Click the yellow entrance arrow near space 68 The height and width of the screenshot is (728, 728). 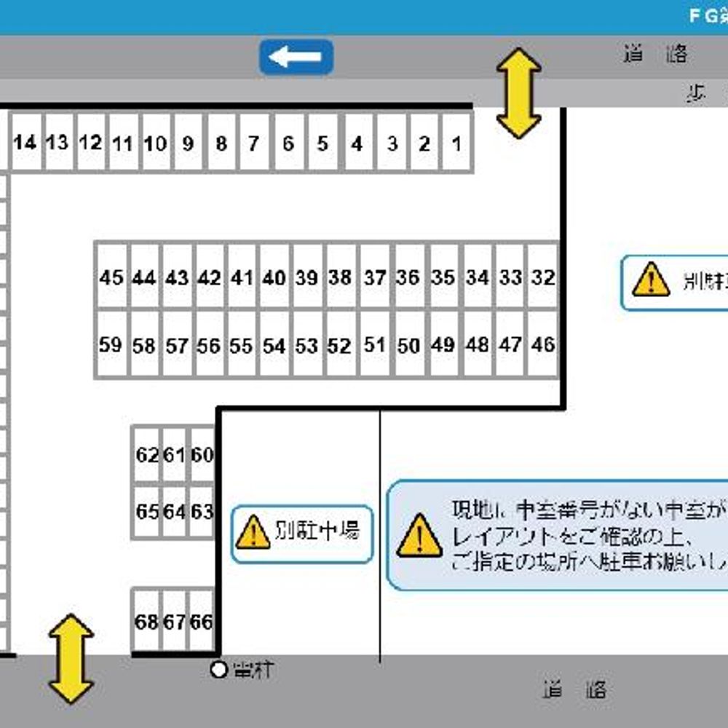point(71,659)
